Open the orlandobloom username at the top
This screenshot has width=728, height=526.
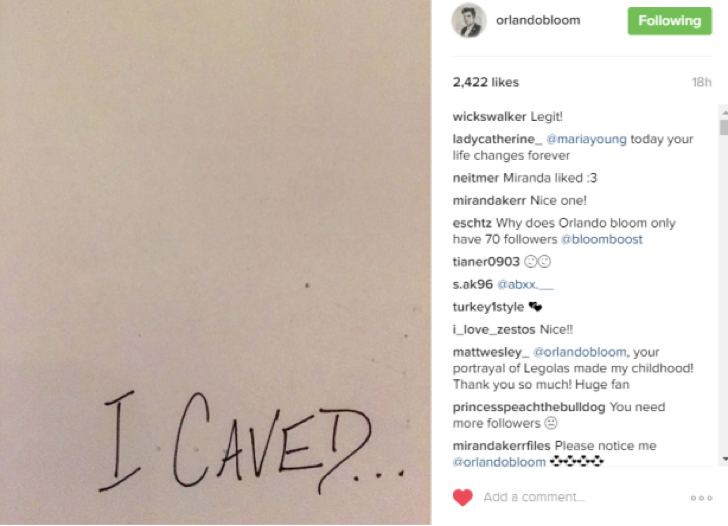538,20
